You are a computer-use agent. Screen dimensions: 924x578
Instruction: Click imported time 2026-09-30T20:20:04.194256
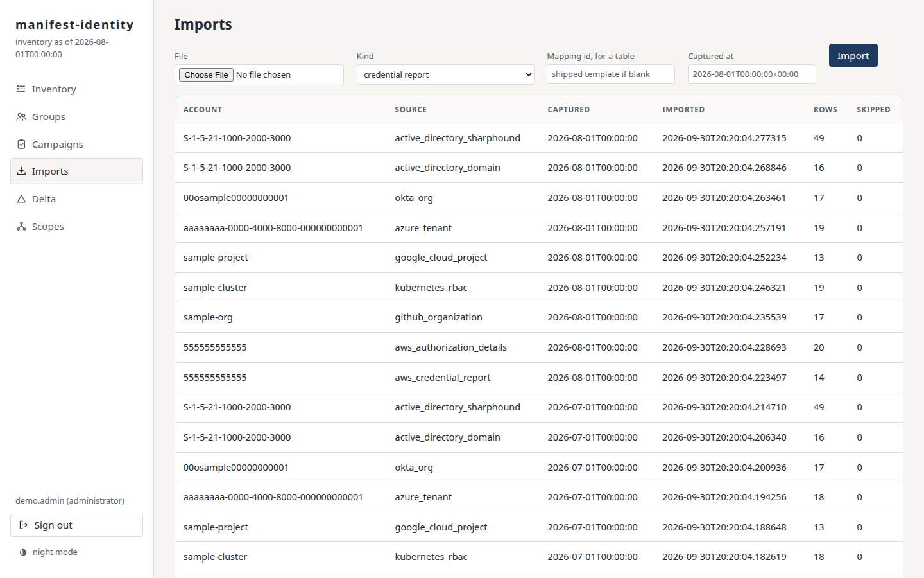724,497
